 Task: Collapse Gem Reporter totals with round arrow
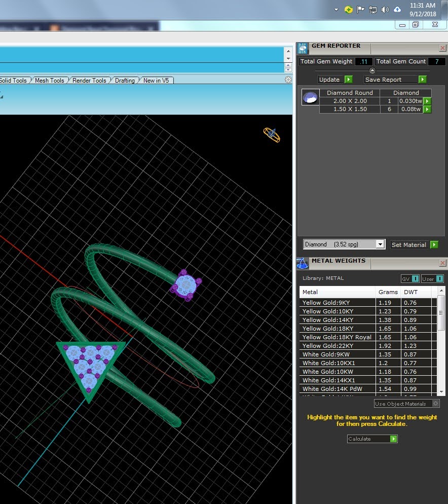372,70
